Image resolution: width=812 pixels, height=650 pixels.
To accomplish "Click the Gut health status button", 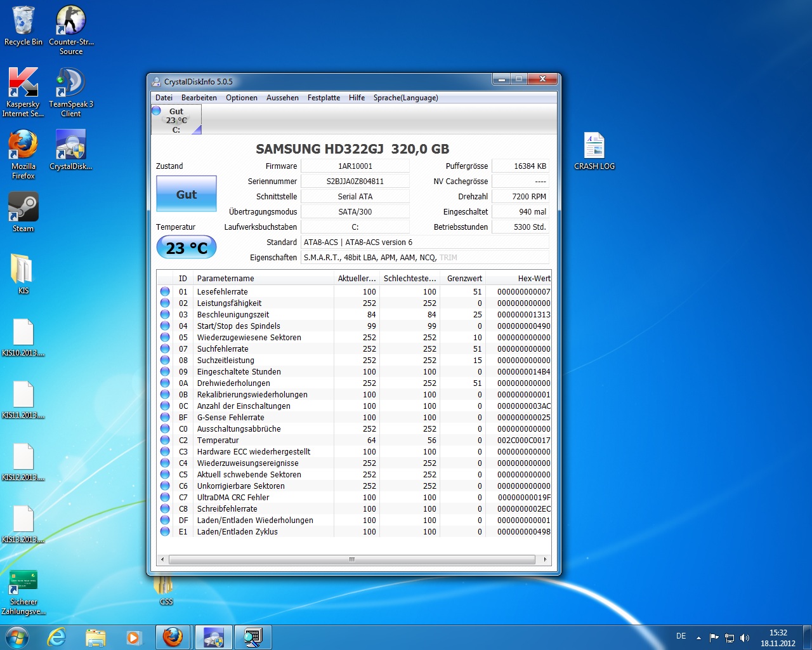I will [187, 194].
